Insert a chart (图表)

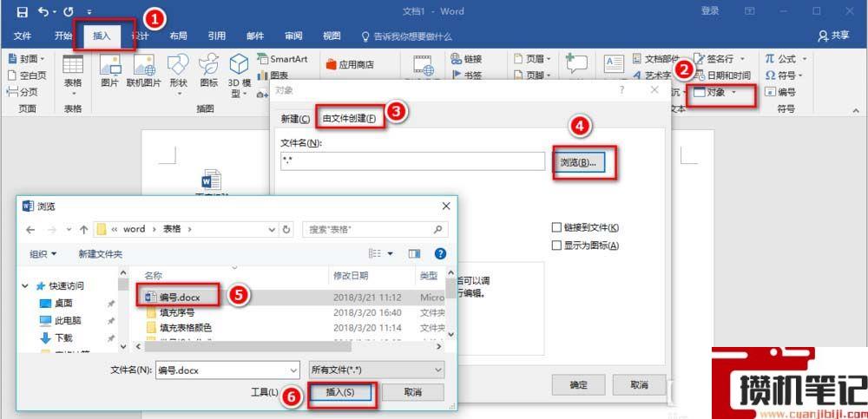(x=273, y=75)
